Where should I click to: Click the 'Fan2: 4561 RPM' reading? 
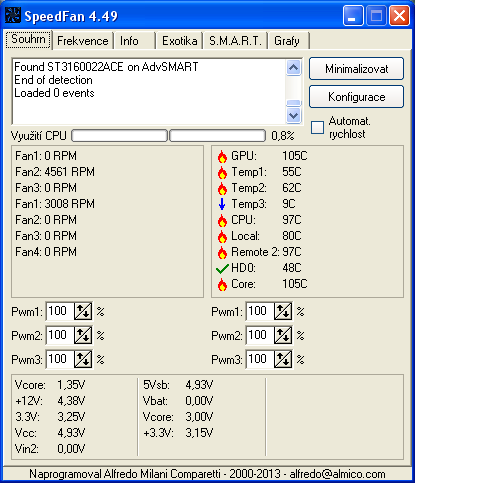coord(55,172)
